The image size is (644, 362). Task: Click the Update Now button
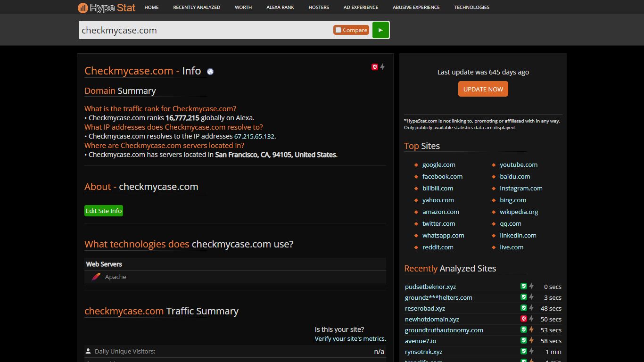tap(483, 89)
